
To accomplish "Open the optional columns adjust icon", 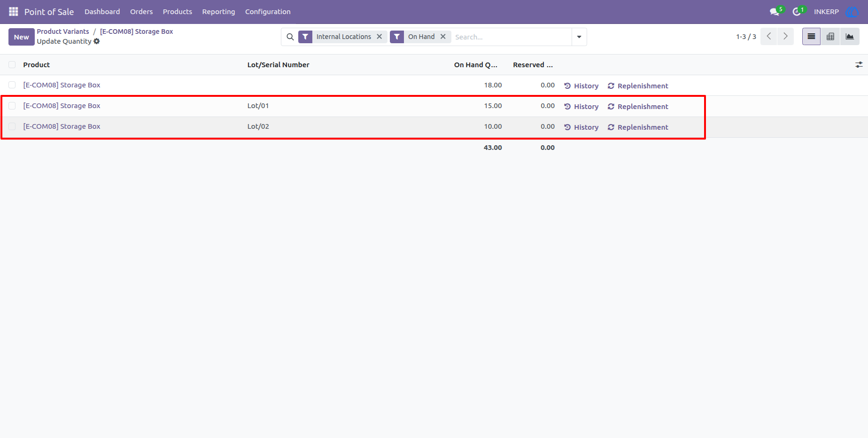I will [x=859, y=65].
